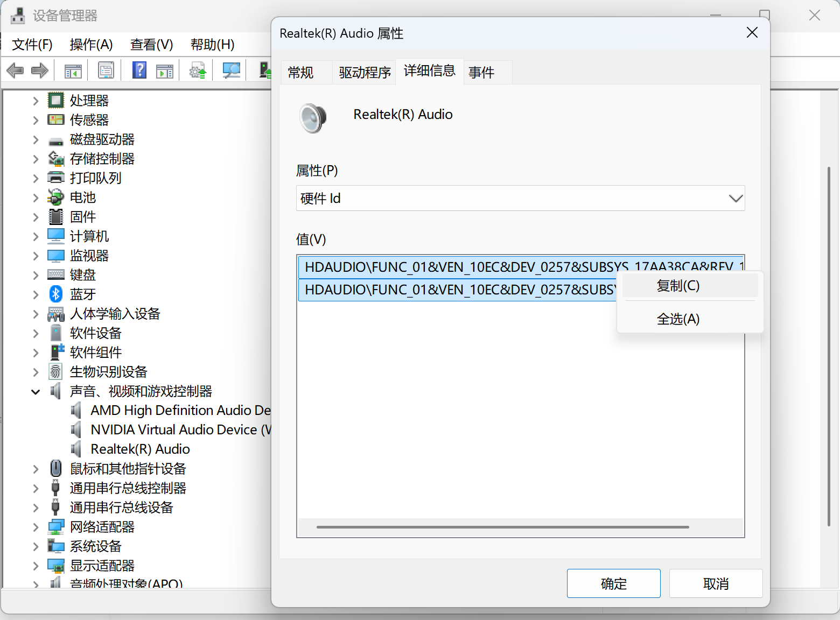This screenshot has width=840, height=620.
Task: Click the battery category icon
Action: (x=56, y=197)
